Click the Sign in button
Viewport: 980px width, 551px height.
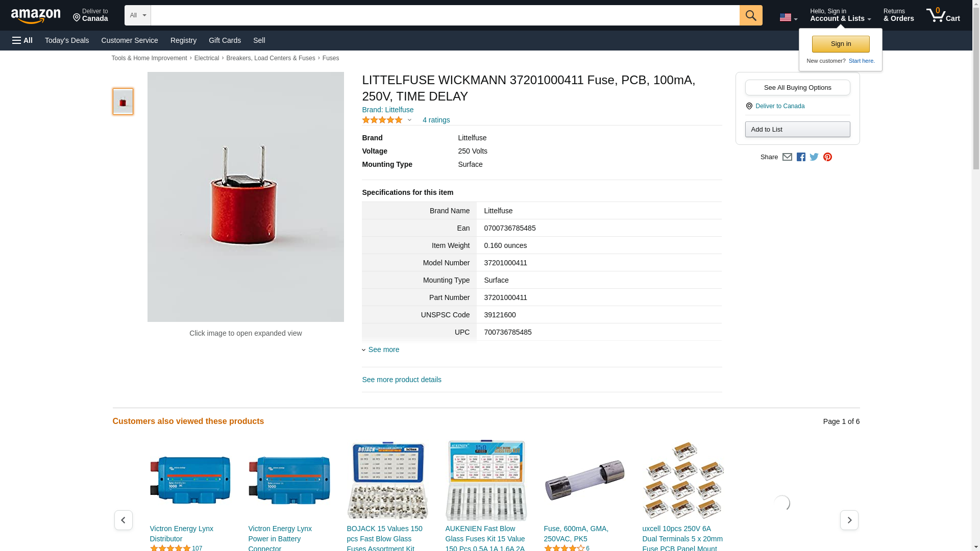[841, 44]
